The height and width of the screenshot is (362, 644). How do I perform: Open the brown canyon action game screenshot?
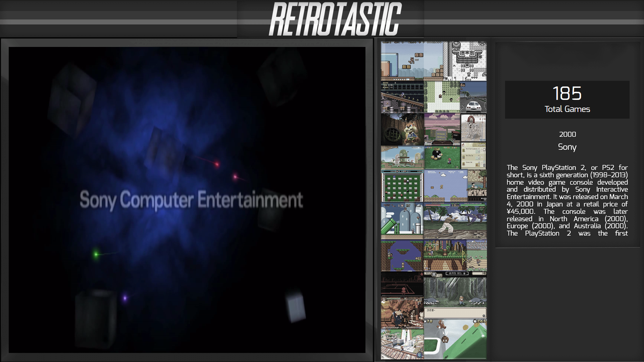tap(402, 313)
